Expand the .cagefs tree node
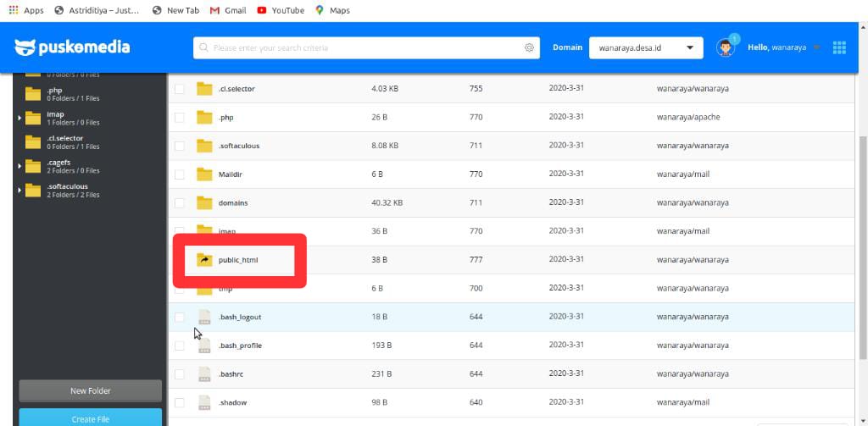868x426 pixels. tap(19, 166)
